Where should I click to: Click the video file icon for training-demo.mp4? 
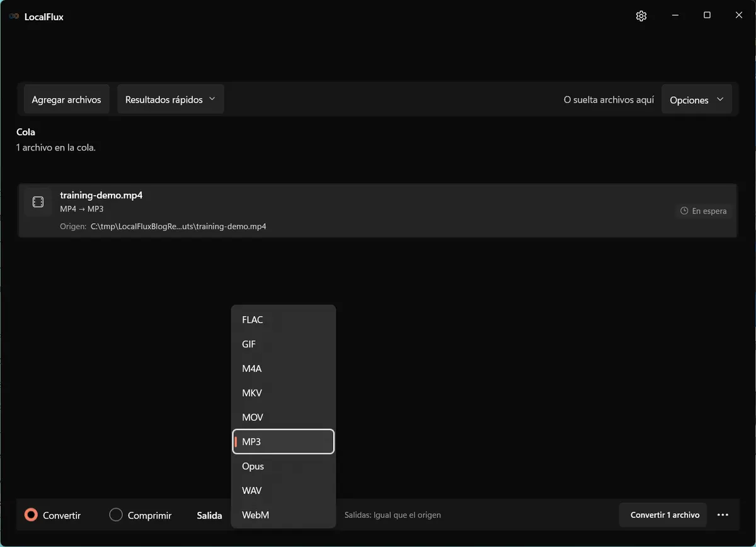coord(38,202)
